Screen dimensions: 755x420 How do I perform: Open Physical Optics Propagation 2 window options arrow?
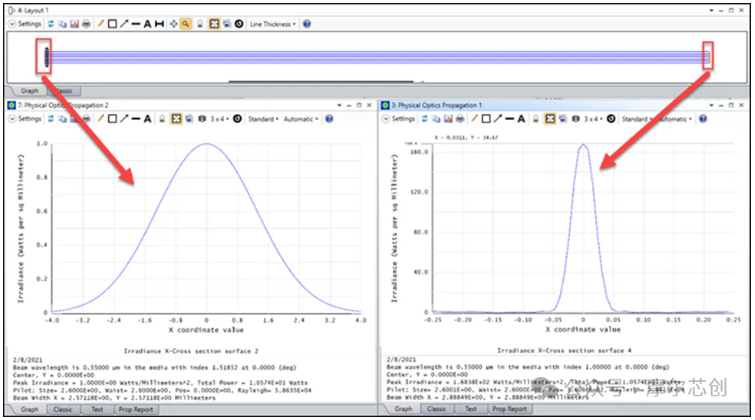339,105
